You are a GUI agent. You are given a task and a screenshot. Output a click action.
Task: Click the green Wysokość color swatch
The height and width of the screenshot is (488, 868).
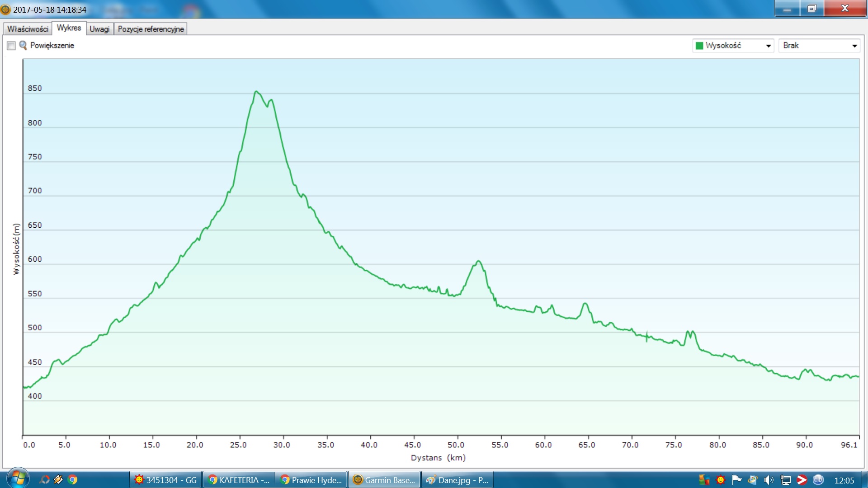pyautogui.click(x=699, y=46)
